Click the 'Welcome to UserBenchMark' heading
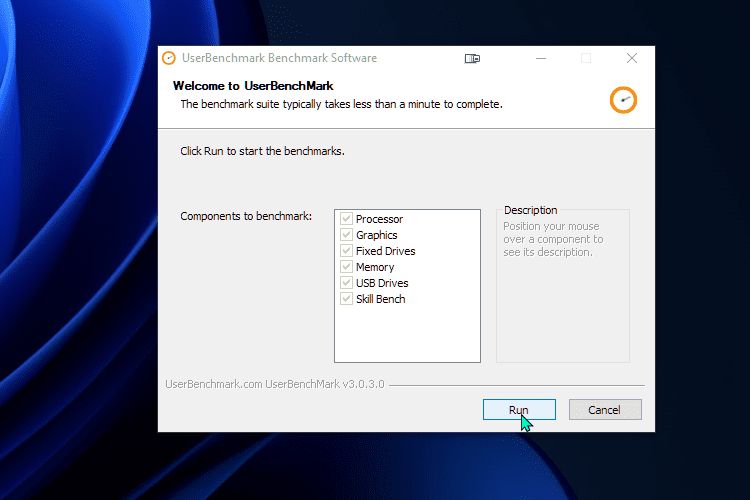The height and width of the screenshot is (500, 750). (x=253, y=86)
